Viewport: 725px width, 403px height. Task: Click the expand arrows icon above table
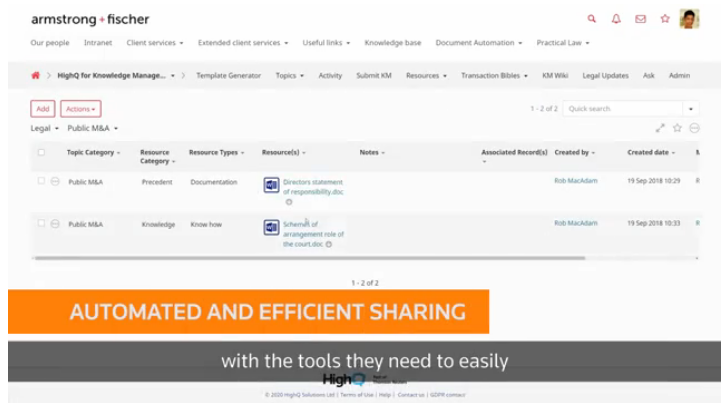coord(660,128)
